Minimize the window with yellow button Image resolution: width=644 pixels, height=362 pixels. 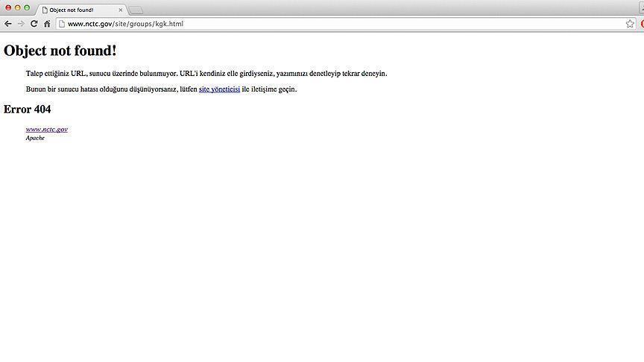click(17, 7)
